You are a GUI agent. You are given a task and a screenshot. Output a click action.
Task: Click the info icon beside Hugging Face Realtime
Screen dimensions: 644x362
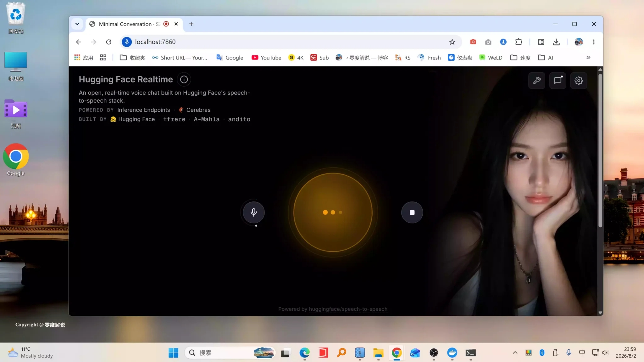[184, 79]
